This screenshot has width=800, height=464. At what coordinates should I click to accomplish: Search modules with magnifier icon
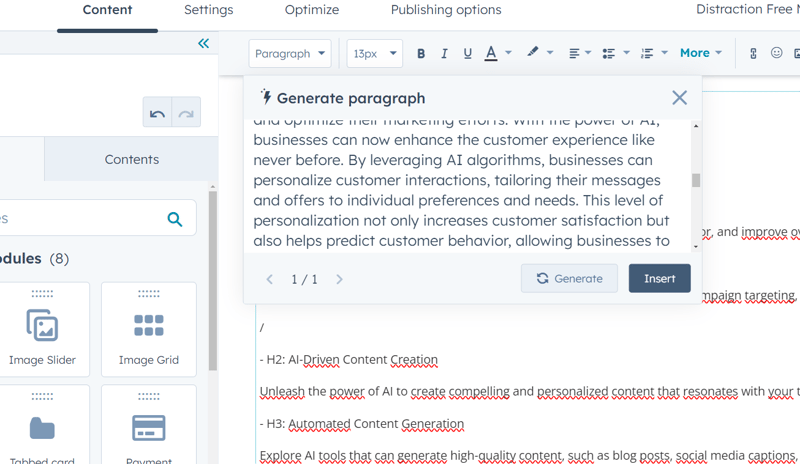[x=175, y=219]
